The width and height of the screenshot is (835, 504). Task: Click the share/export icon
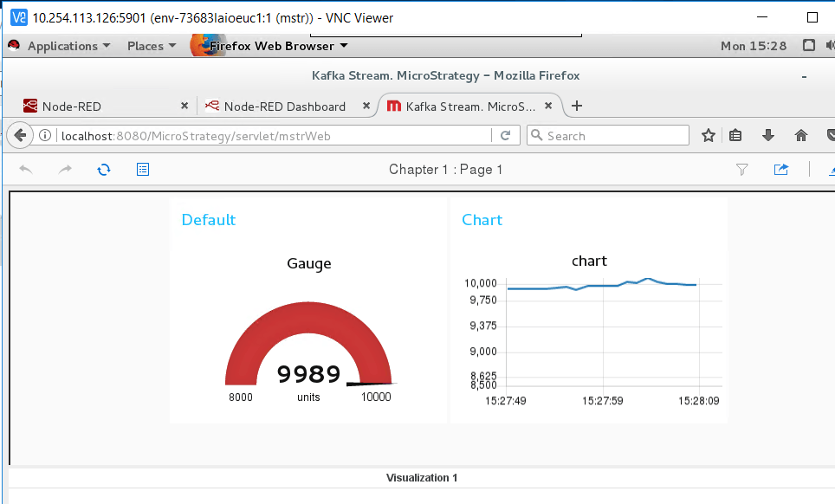[781, 170]
